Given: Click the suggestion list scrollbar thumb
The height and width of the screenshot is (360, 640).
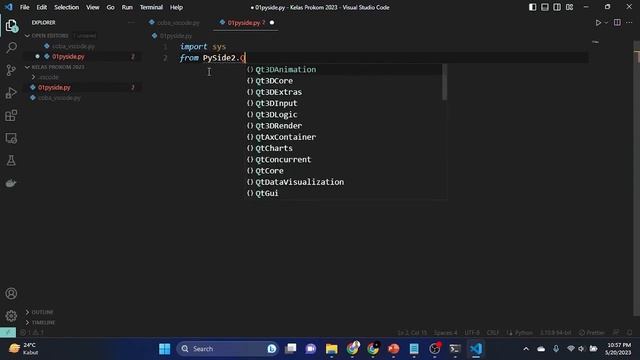Looking at the screenshot, I should click(x=444, y=82).
